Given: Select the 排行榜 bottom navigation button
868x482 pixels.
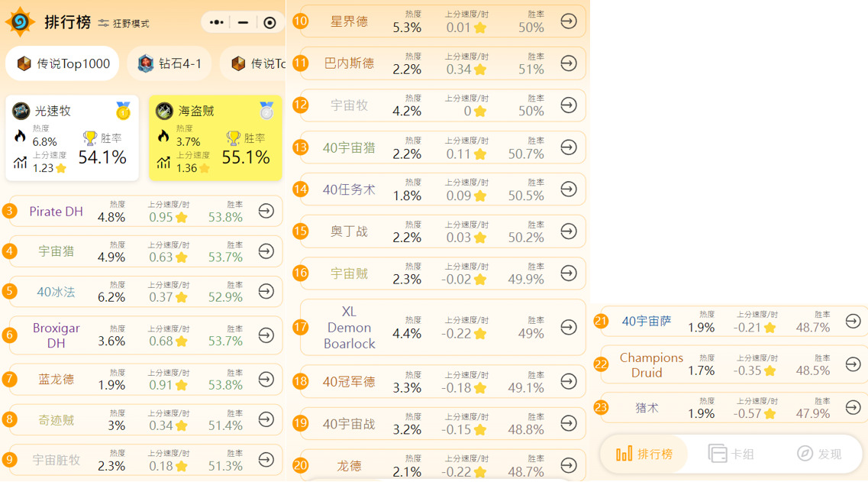Looking at the screenshot, I should 644,454.
